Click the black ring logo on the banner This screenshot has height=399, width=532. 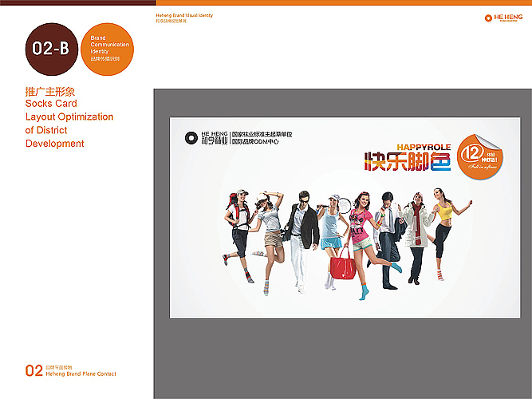tap(191, 138)
